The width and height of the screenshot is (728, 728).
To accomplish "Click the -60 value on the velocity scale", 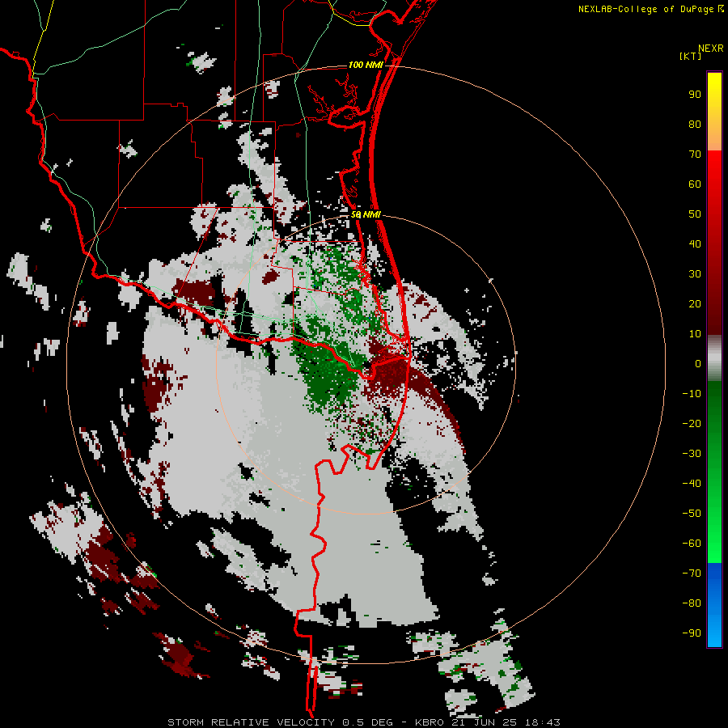I will (692, 544).
